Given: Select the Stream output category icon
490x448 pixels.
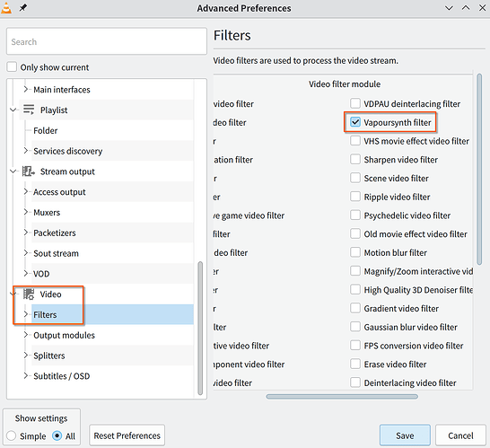Looking at the screenshot, I should tap(29, 171).
